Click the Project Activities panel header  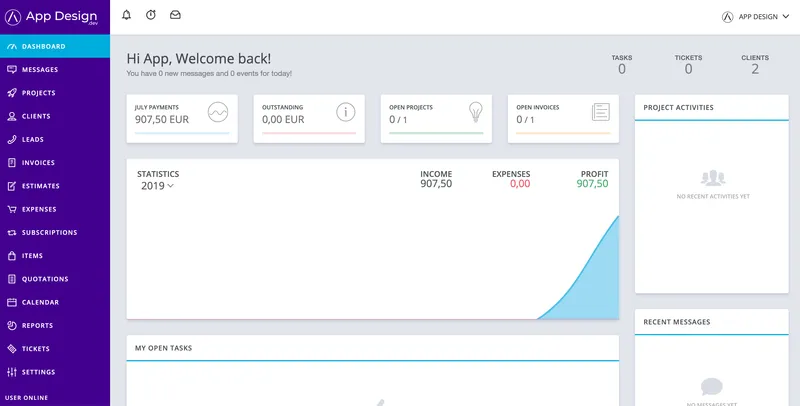pyautogui.click(x=712, y=108)
